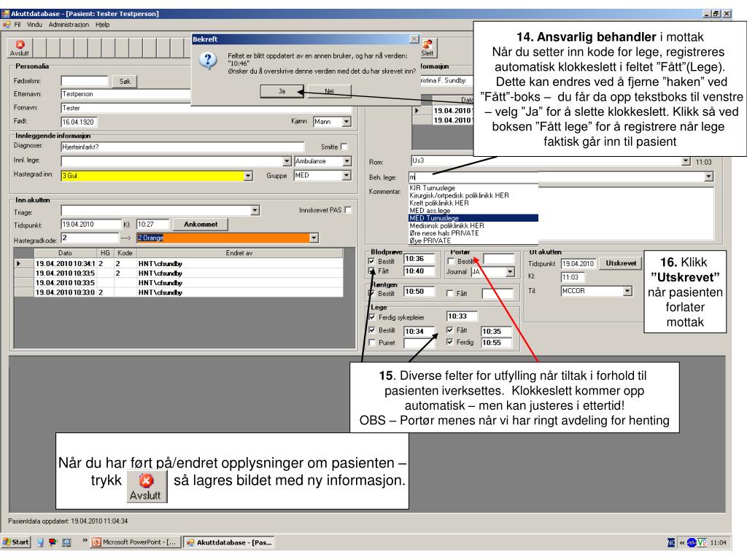Image resolution: width=747 pixels, height=560 pixels.
Task: Click the Søk button
Action: pyautogui.click(x=125, y=82)
